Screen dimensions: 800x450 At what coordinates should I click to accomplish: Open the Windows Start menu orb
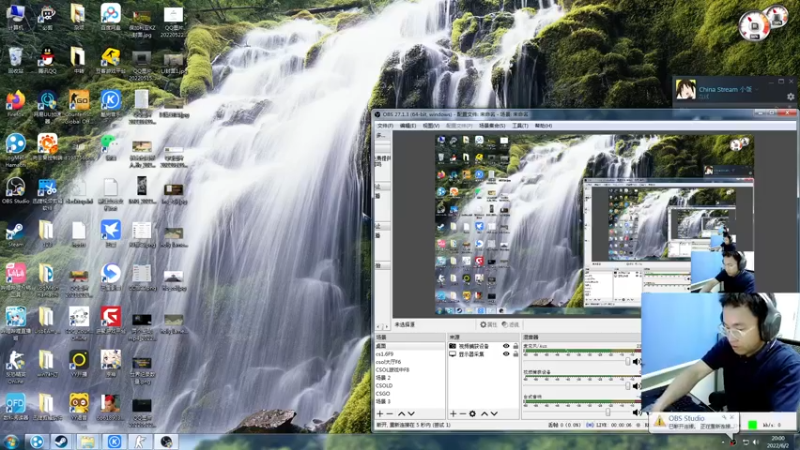[11, 442]
